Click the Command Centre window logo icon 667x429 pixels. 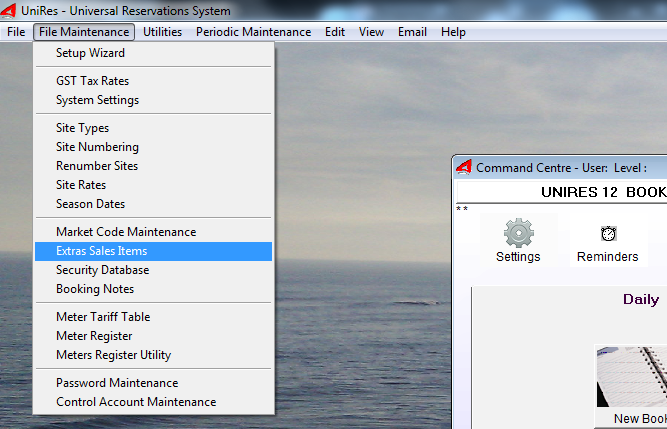pos(464,168)
